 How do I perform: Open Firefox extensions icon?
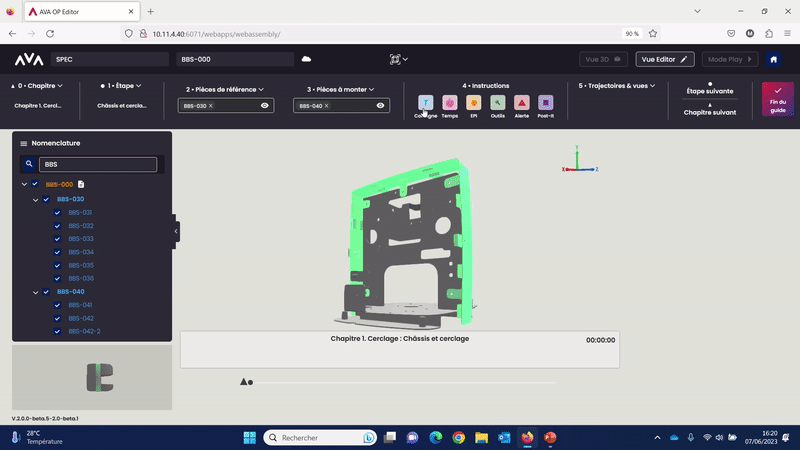pyautogui.click(x=769, y=34)
